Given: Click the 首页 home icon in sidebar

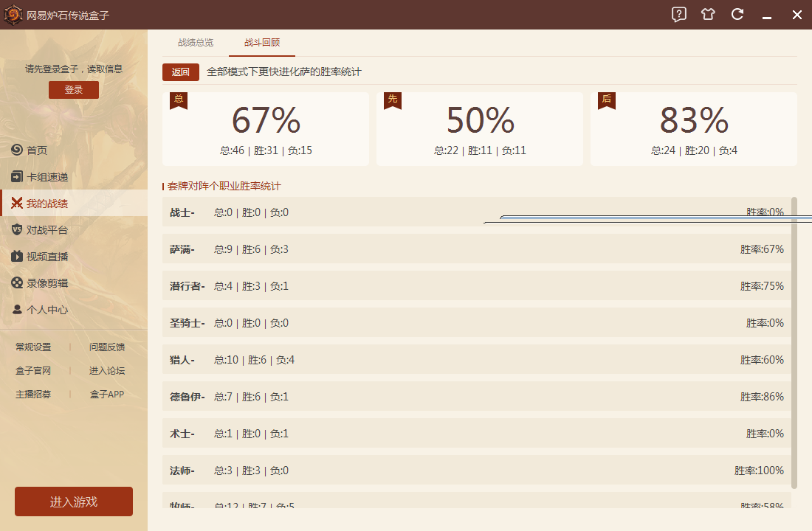Looking at the screenshot, I should pos(17,150).
